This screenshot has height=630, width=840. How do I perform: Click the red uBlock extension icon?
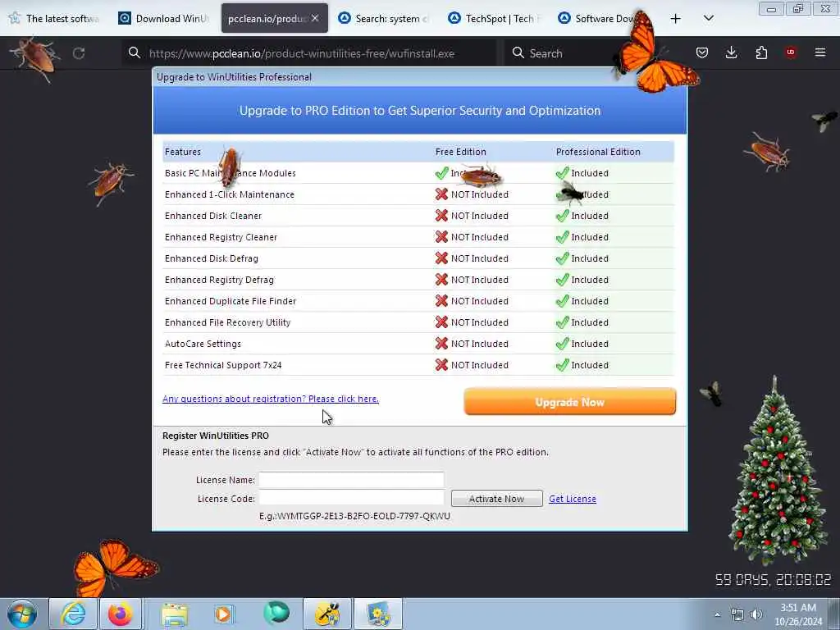(x=791, y=52)
